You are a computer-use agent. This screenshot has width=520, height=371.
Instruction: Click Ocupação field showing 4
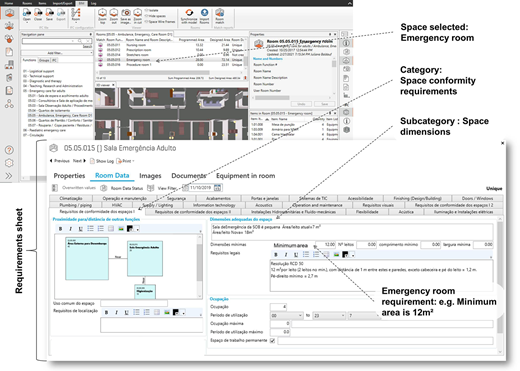click(x=279, y=307)
